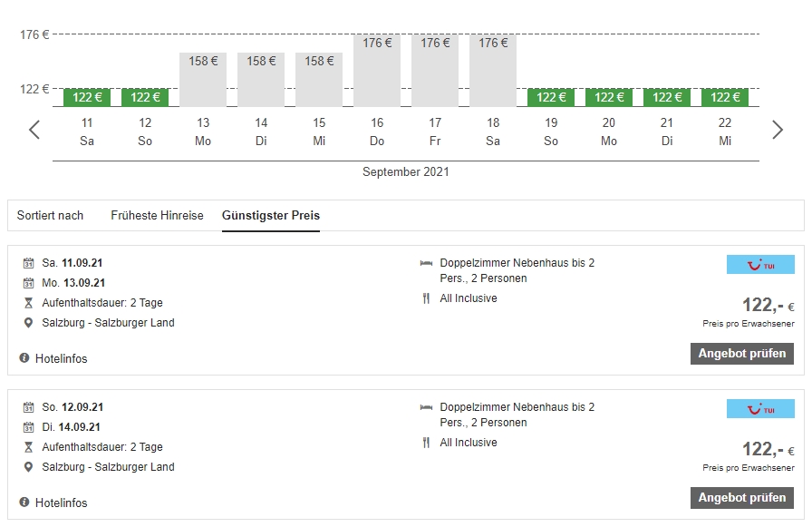
Task: Click All Inclusive cutlery icon in second offer
Action: (x=426, y=443)
